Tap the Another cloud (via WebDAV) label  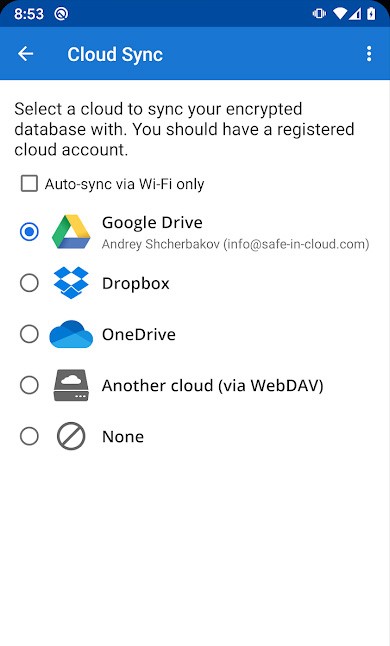coord(213,386)
